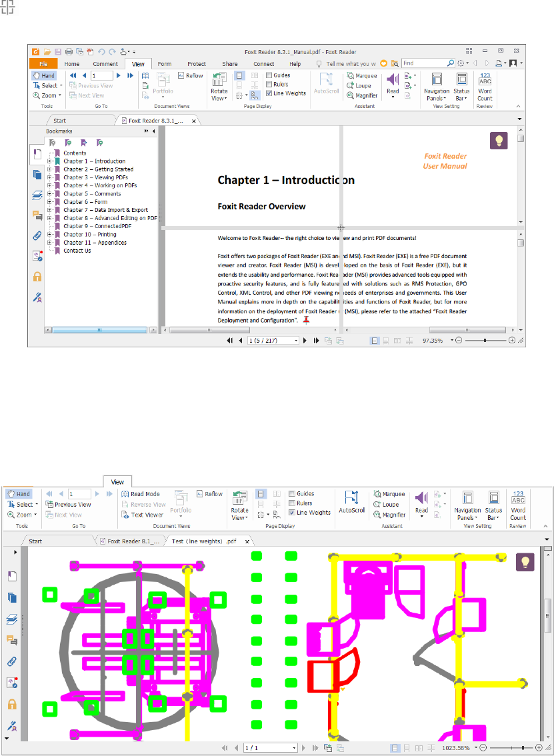The image size is (554, 756).
Task: Open the Security lock panel in upper sidebar
Action: (x=37, y=277)
